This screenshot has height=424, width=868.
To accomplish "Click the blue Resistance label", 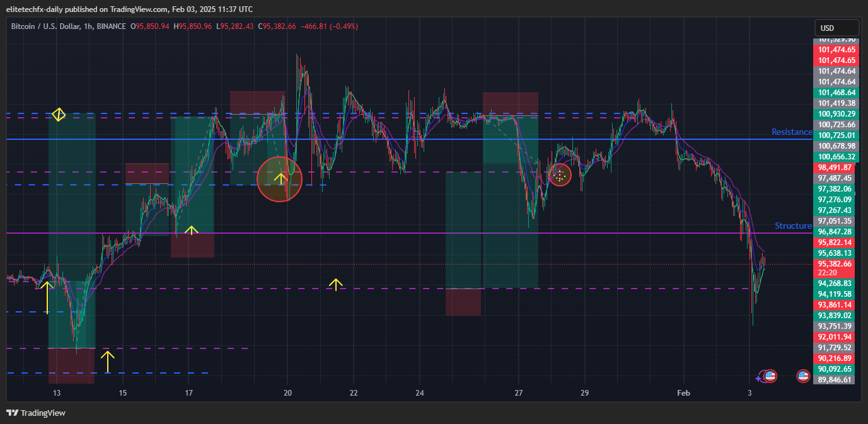I will (x=792, y=132).
